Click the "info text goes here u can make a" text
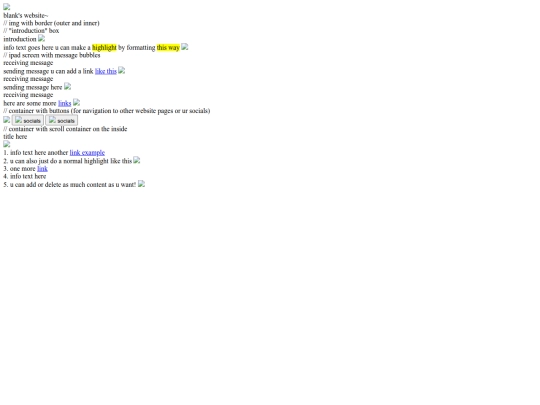This screenshot has height=405, width=540. tap(47, 48)
